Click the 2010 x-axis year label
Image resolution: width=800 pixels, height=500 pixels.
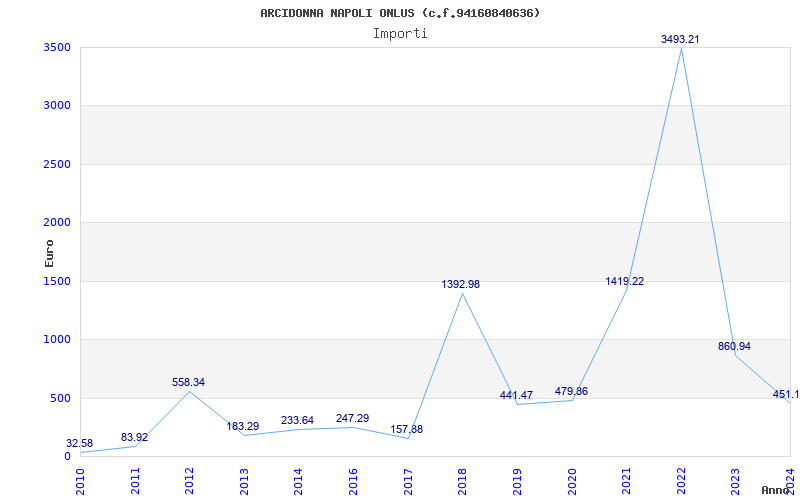80,481
